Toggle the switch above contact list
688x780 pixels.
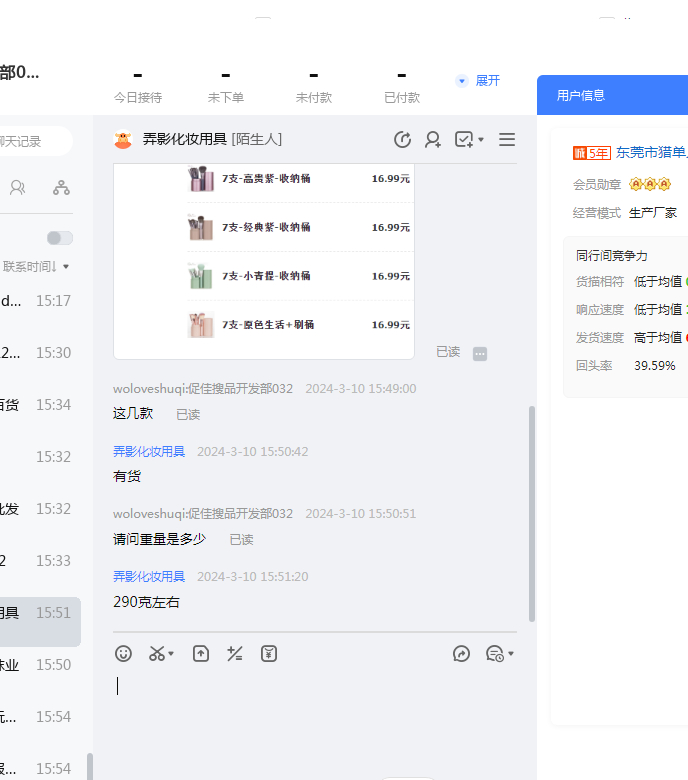(60, 237)
